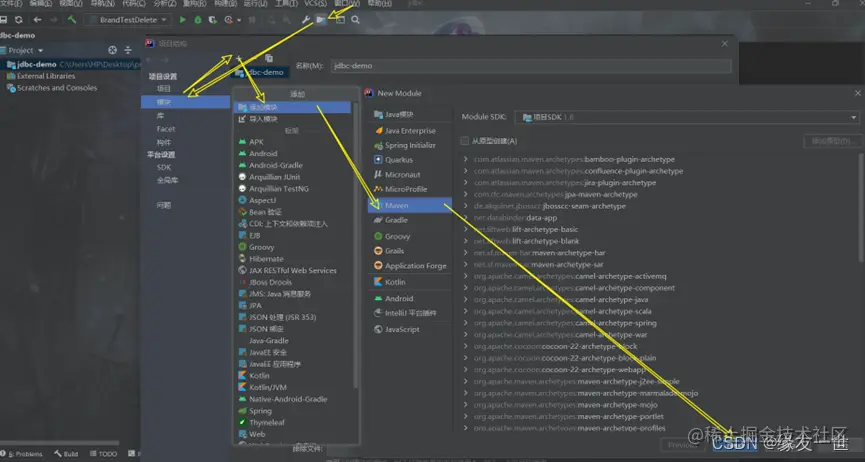Expand jira-plugin-archetype entry
This screenshot has width=865, height=462.
click(x=466, y=182)
